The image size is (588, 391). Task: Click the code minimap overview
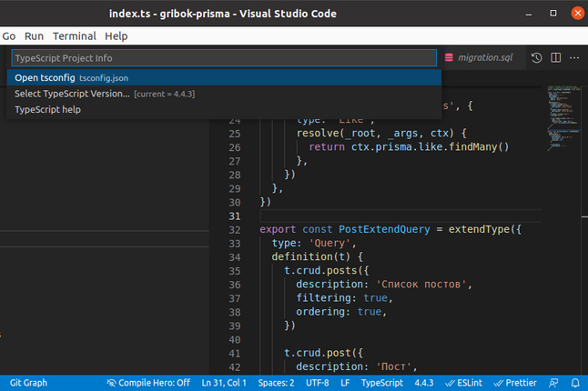click(563, 118)
